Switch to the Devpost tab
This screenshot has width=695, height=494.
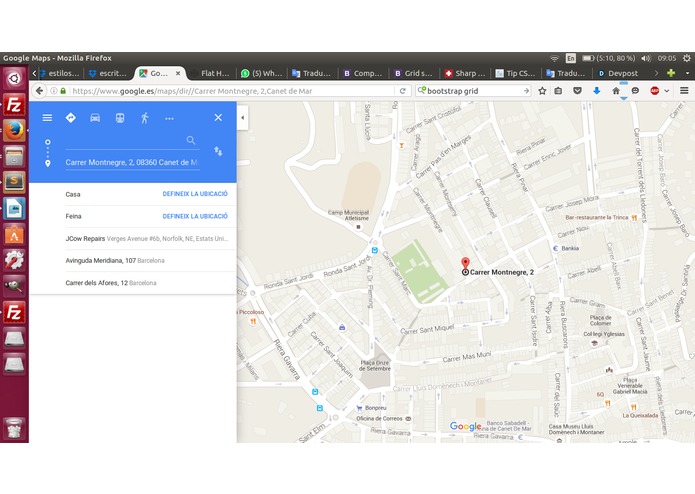point(618,73)
